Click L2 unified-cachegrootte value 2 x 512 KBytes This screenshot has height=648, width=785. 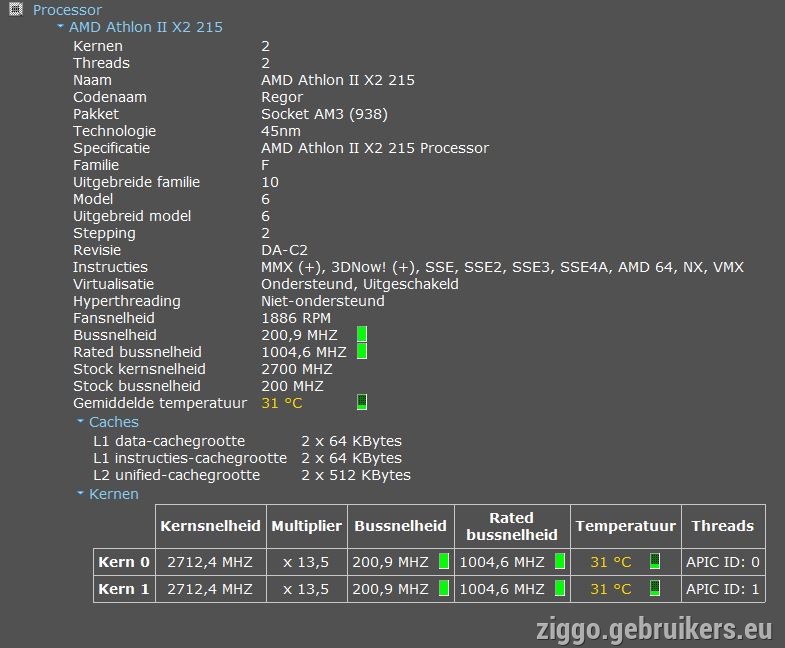[x=356, y=475]
